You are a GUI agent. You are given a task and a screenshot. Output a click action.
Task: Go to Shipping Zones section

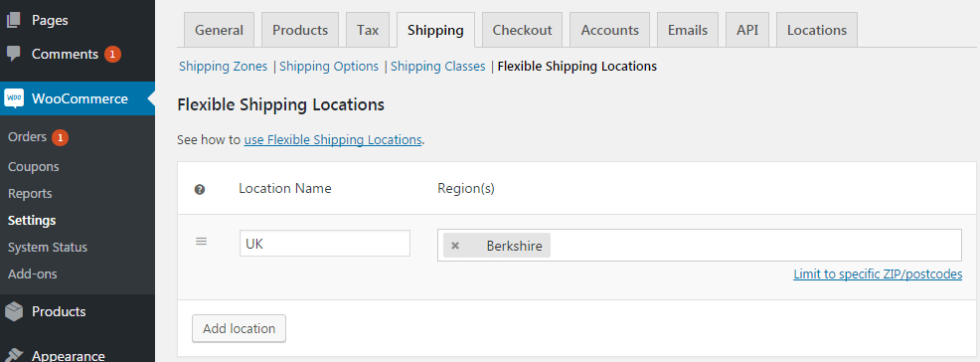223,66
